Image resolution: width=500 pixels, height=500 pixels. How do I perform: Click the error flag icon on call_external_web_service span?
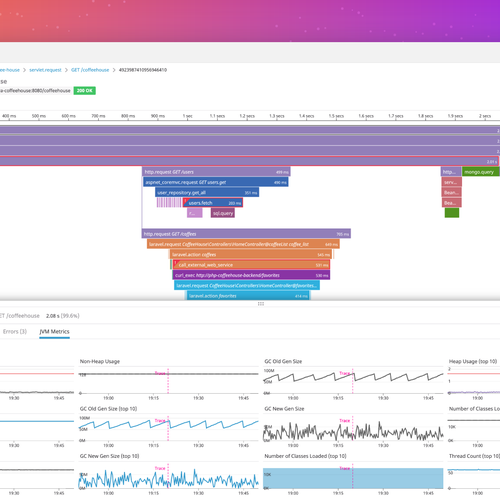(x=176, y=263)
